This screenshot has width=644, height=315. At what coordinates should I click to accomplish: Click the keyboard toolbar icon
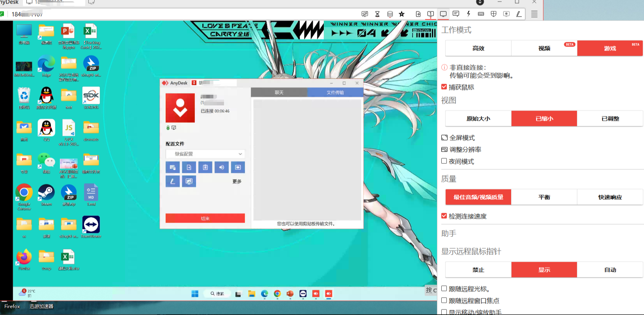pyautogui.click(x=481, y=14)
